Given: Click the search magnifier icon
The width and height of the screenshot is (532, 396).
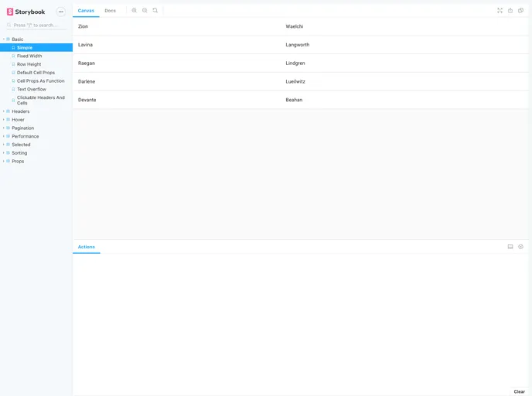Looking at the screenshot, I should point(9,25).
